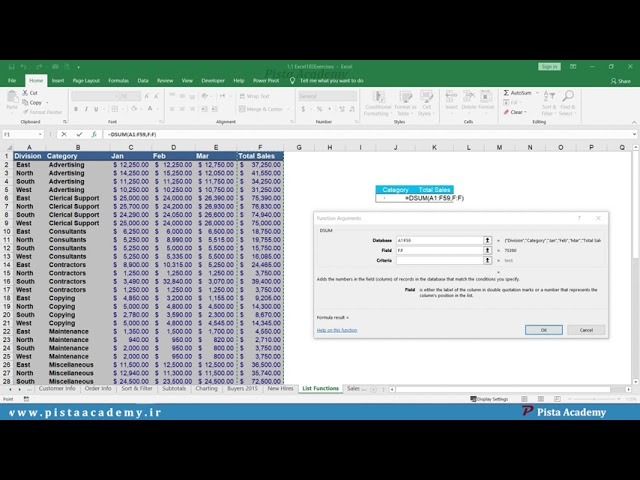This screenshot has width=640, height=480.
Task: Click Display Settings in status bar
Action: (489, 399)
